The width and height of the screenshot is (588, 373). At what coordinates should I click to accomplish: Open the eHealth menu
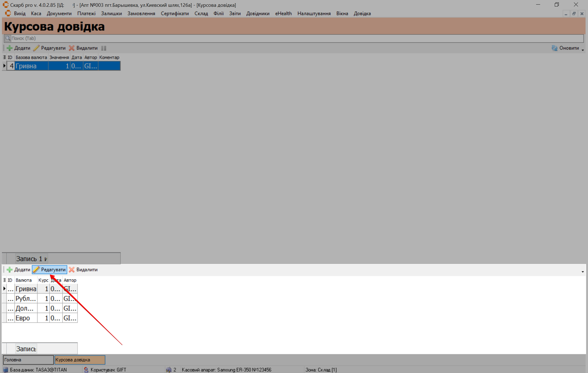coord(283,14)
